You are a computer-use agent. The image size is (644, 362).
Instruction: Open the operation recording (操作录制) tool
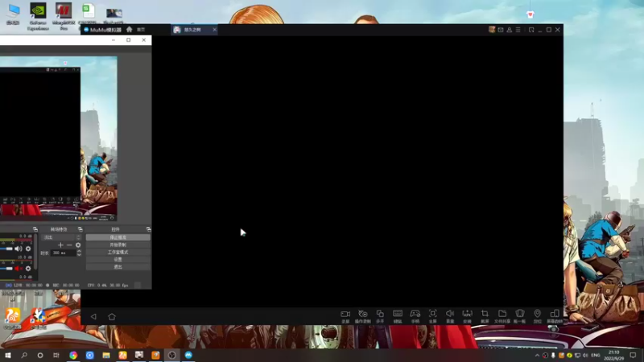[363, 314]
